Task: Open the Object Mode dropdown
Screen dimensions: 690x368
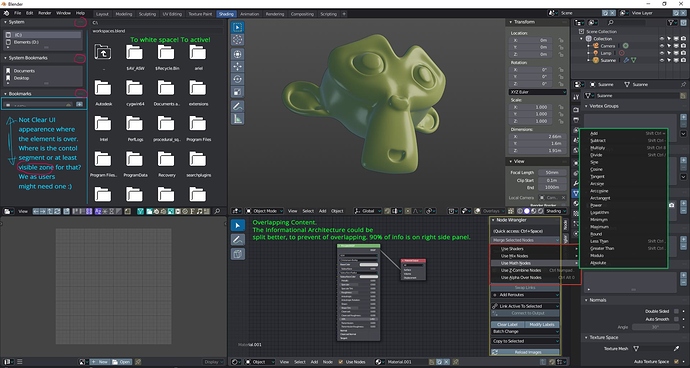Action: coord(264,211)
